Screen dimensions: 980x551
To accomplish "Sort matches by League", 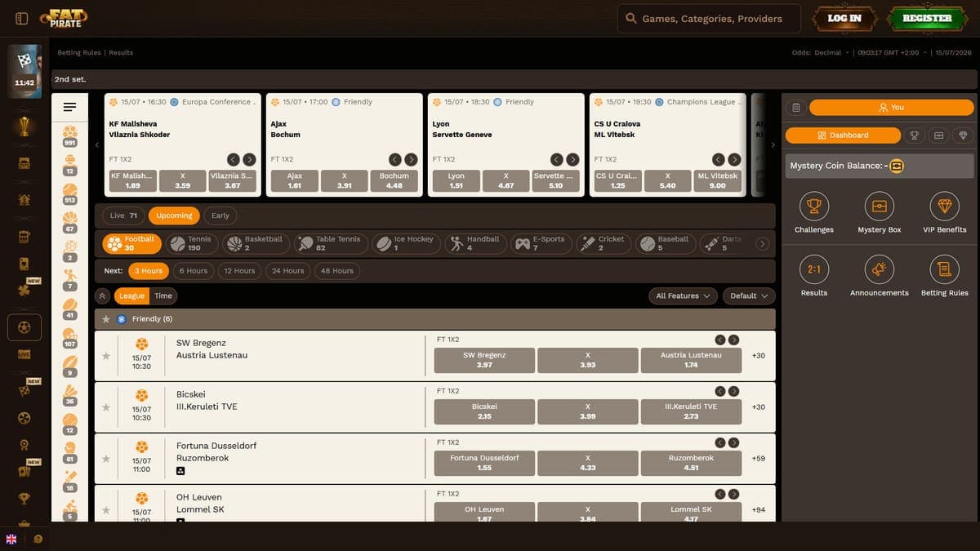I will (131, 295).
